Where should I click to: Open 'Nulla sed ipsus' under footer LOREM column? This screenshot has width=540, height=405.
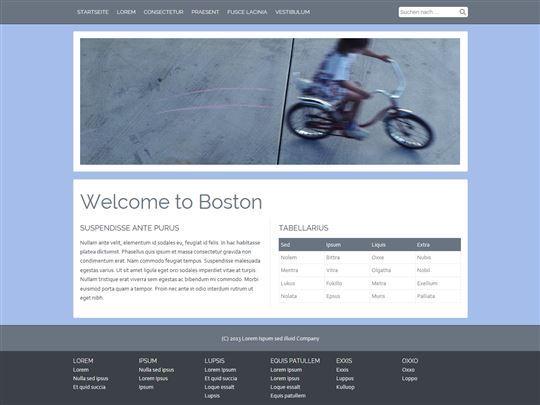point(91,378)
